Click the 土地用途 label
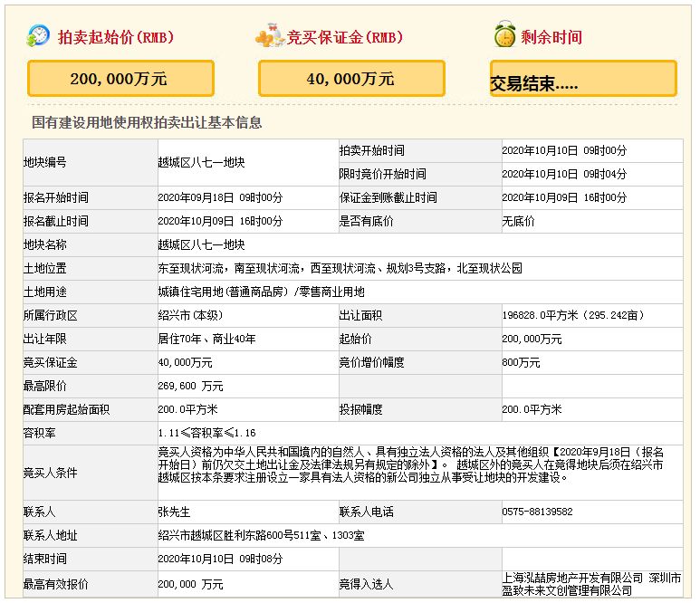The image size is (700, 603). click(x=44, y=292)
